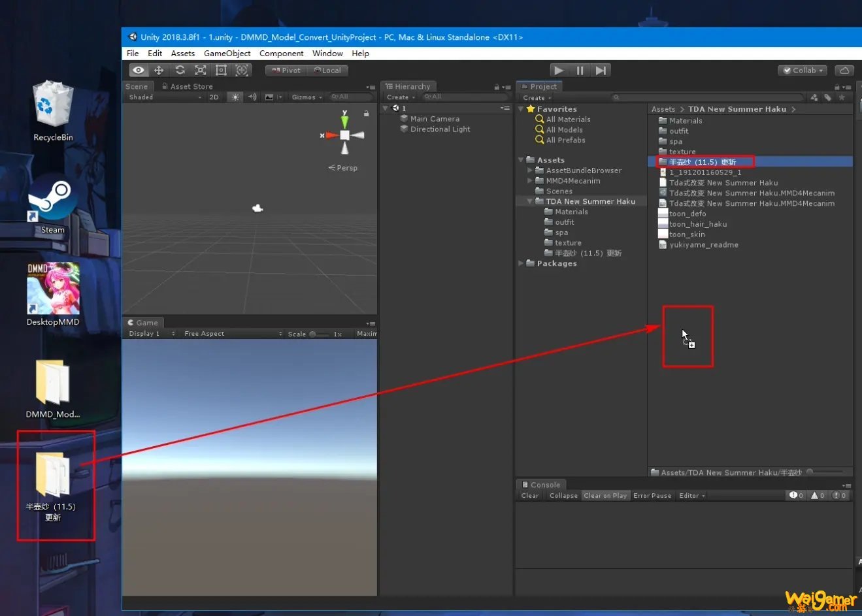
Task: Toggle Pivot/Center handle position
Action: click(286, 70)
